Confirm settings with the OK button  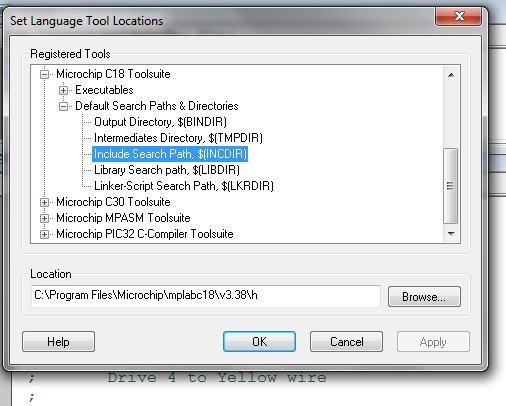point(259,341)
